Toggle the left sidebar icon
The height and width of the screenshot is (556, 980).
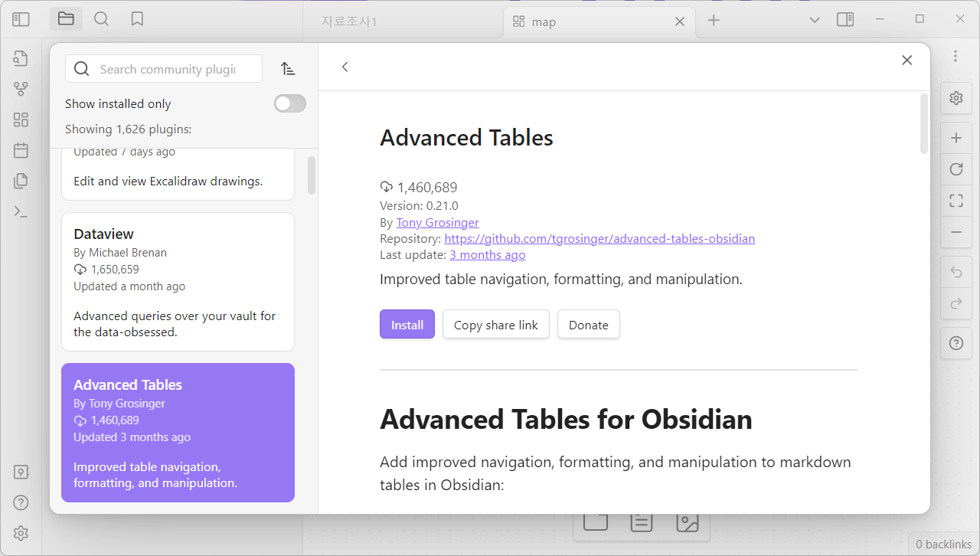pos(21,19)
